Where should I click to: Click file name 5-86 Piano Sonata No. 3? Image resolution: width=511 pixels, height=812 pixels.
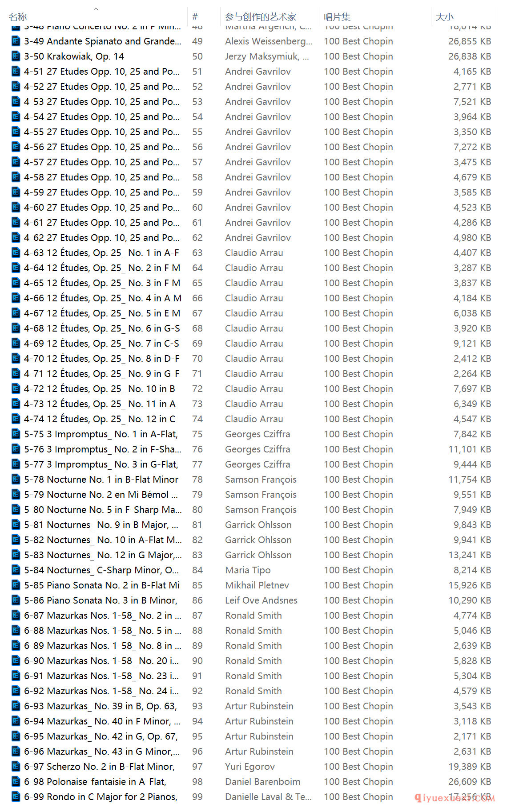101,600
